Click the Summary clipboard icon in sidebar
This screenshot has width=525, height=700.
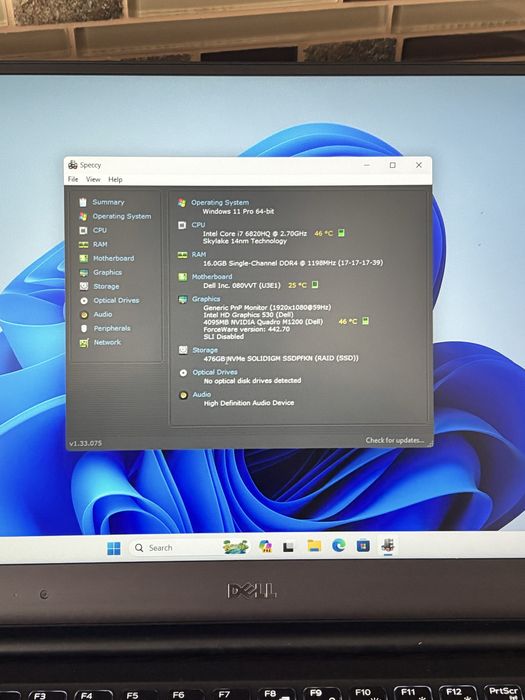click(83, 202)
